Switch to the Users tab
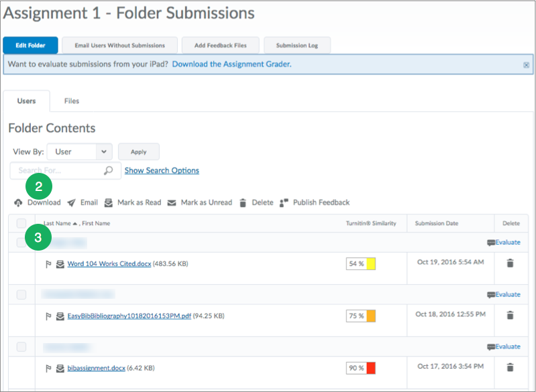The image size is (536, 392). [27, 101]
